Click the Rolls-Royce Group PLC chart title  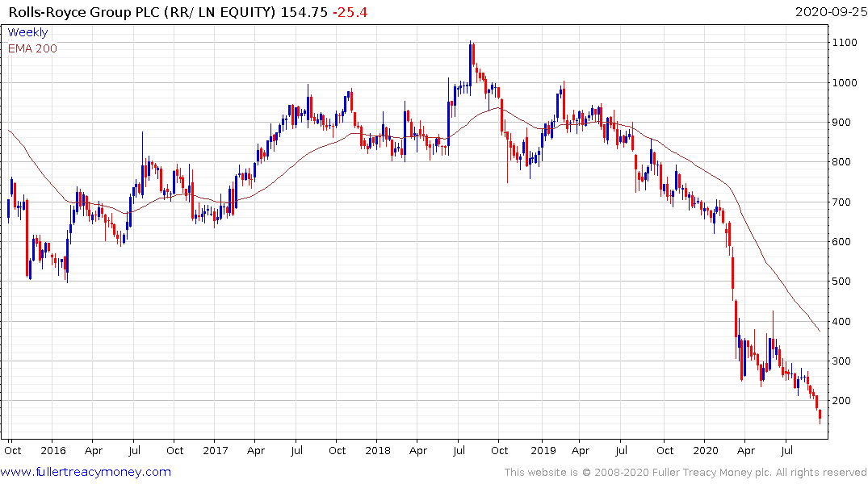pyautogui.click(x=142, y=12)
